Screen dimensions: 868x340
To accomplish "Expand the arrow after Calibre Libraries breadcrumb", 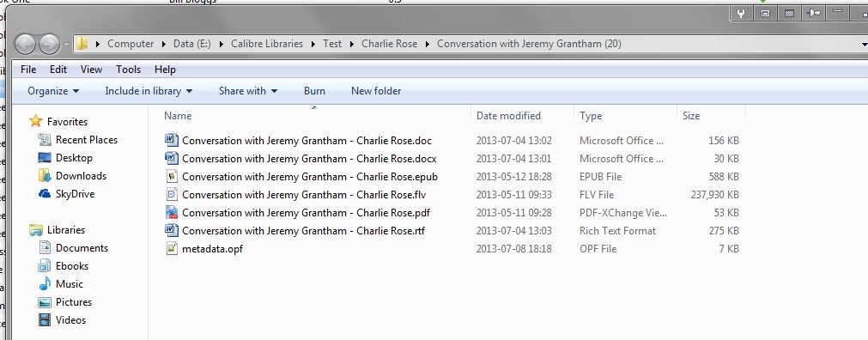I will tap(313, 44).
